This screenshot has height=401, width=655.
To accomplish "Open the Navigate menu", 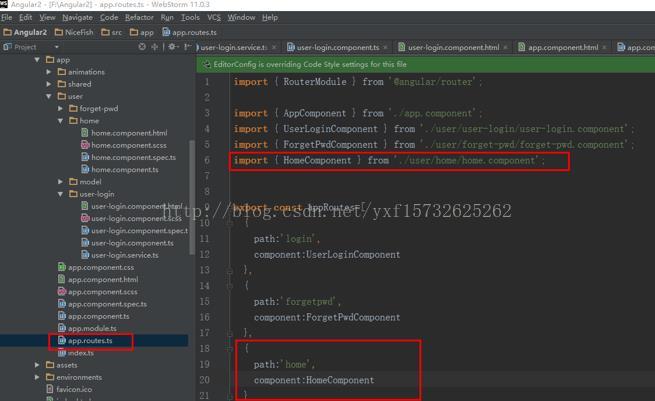I will coord(77,18).
